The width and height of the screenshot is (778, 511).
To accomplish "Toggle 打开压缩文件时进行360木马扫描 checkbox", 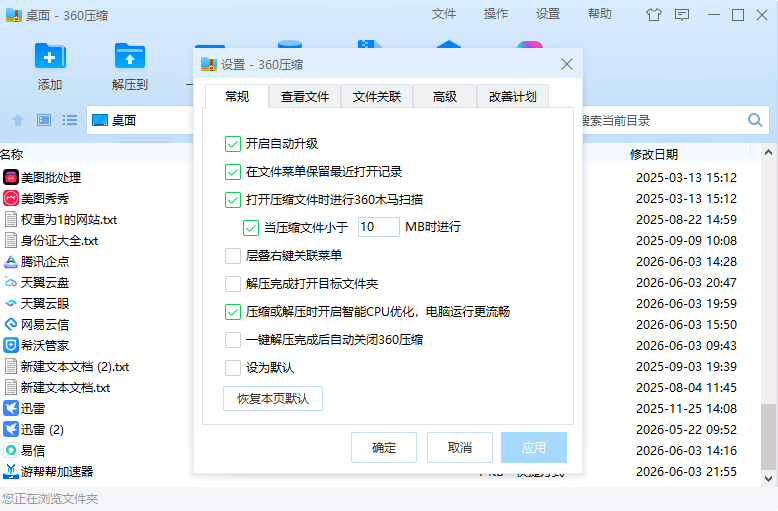I will click(233, 199).
